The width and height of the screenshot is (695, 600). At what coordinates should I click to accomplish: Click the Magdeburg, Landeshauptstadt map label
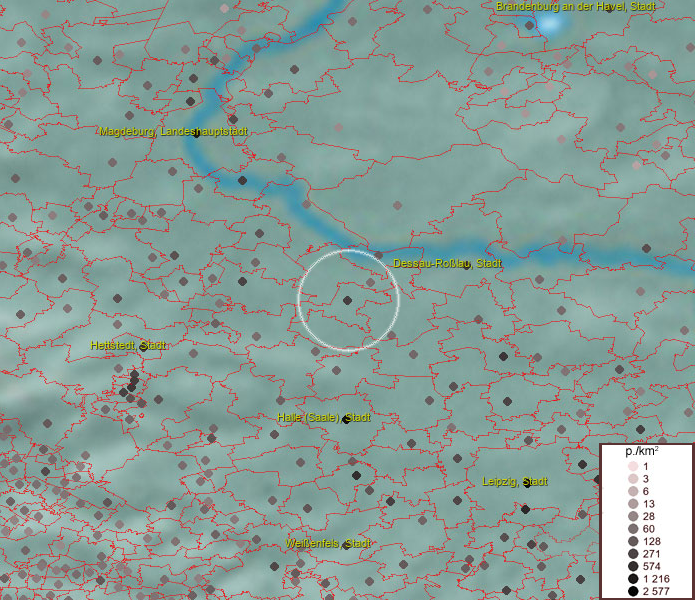point(173,131)
